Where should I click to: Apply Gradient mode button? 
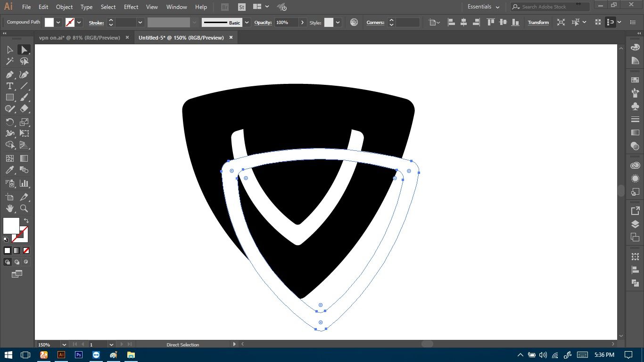17,251
